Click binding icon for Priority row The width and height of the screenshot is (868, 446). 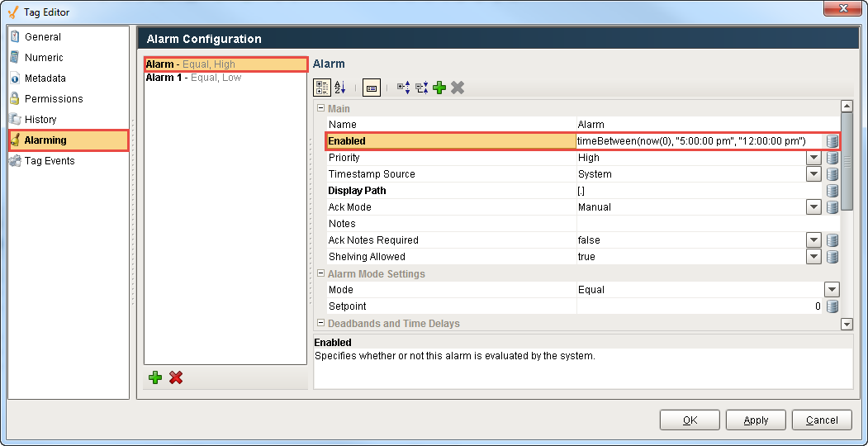(x=832, y=158)
